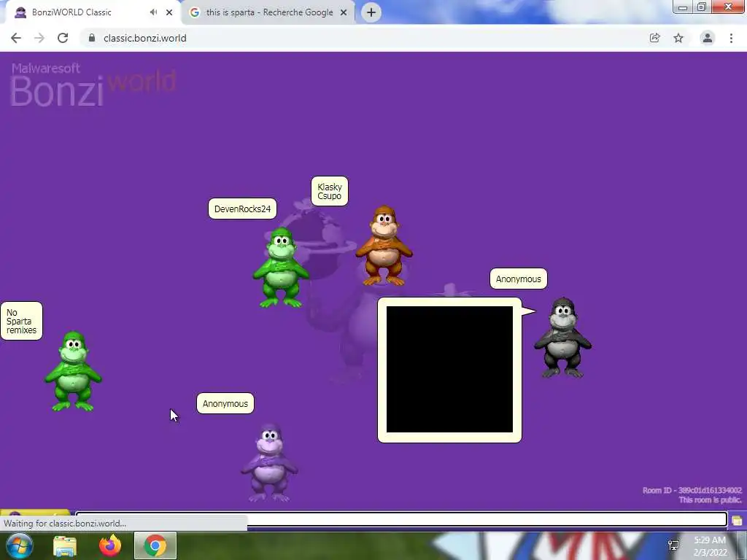Click the Anonymous name tag above purple Bonzi
Image resolution: width=747 pixels, height=560 pixels.
(x=225, y=403)
